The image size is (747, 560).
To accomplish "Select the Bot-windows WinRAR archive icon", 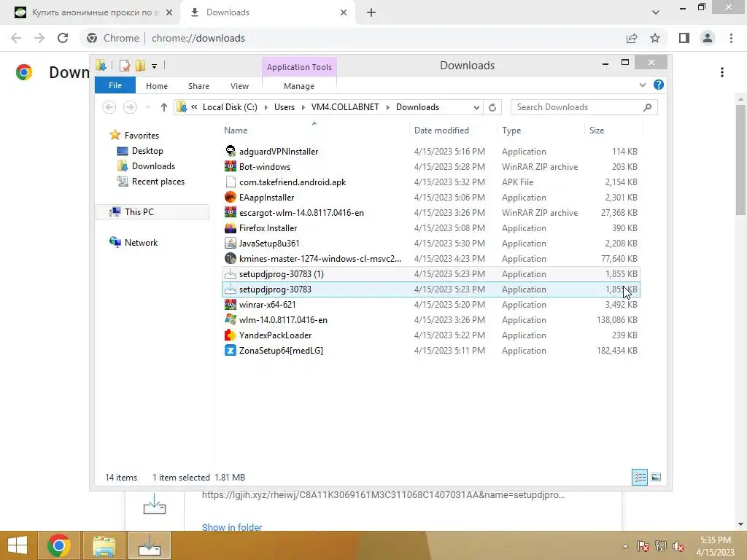I will (231, 167).
